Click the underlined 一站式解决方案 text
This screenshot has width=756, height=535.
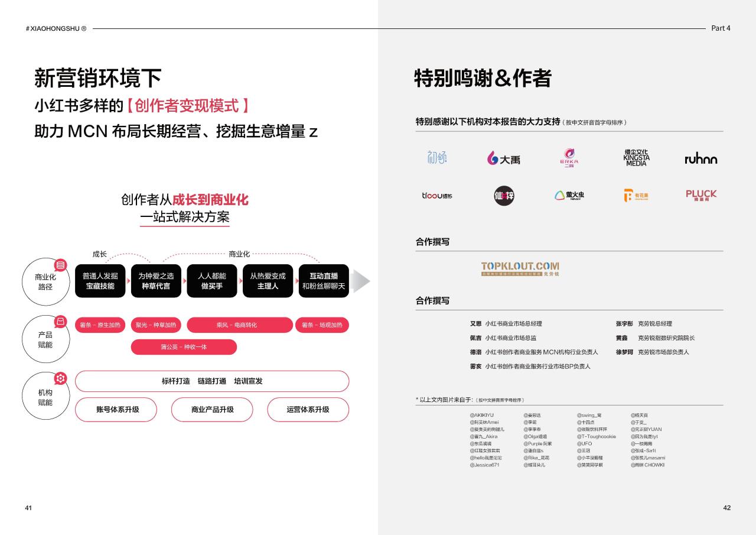[184, 216]
